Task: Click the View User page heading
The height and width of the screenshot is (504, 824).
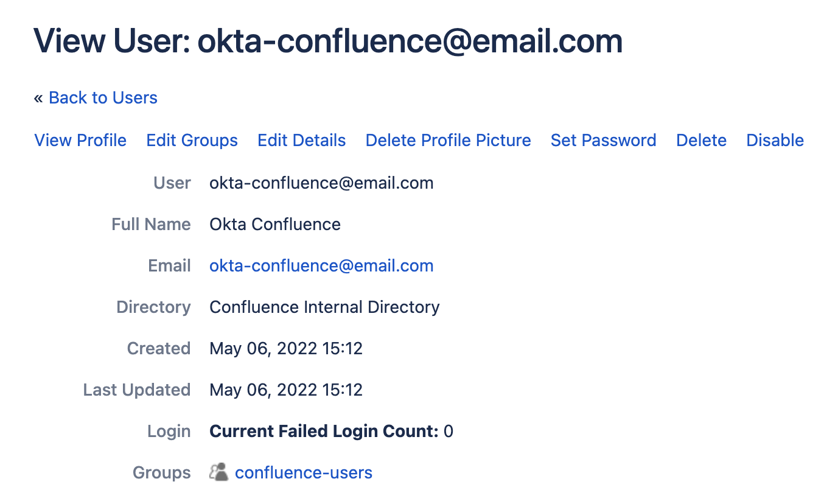Action: point(328,41)
